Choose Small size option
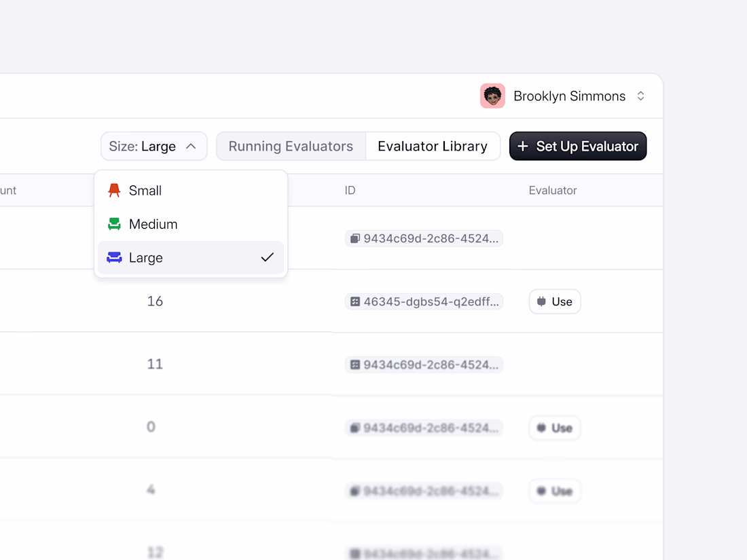The height and width of the screenshot is (560, 747). 191,191
